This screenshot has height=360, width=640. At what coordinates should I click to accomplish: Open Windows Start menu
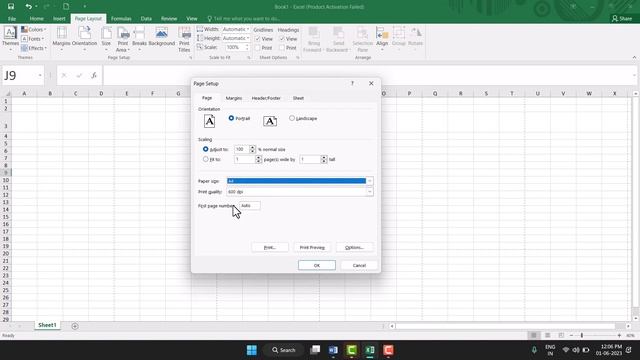pos(252,350)
